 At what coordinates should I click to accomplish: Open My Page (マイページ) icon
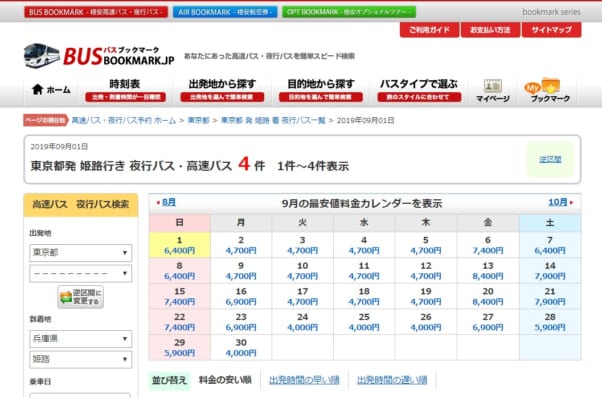(x=493, y=91)
